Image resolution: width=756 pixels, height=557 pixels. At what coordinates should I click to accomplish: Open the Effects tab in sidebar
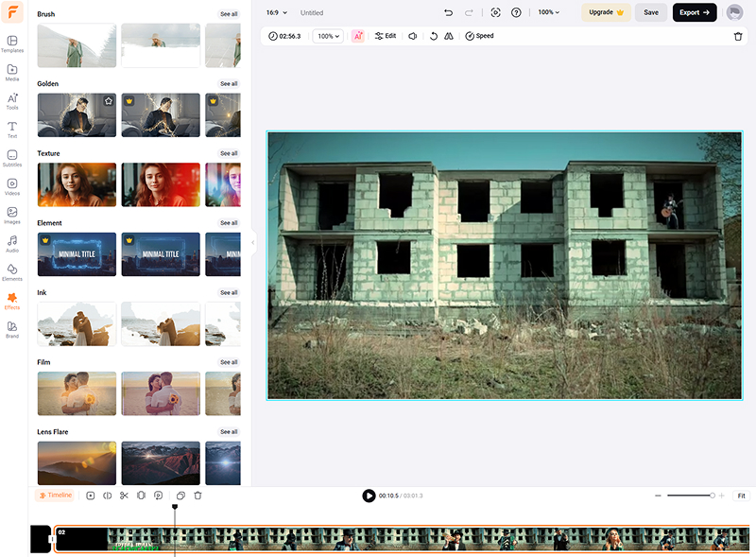click(x=12, y=301)
